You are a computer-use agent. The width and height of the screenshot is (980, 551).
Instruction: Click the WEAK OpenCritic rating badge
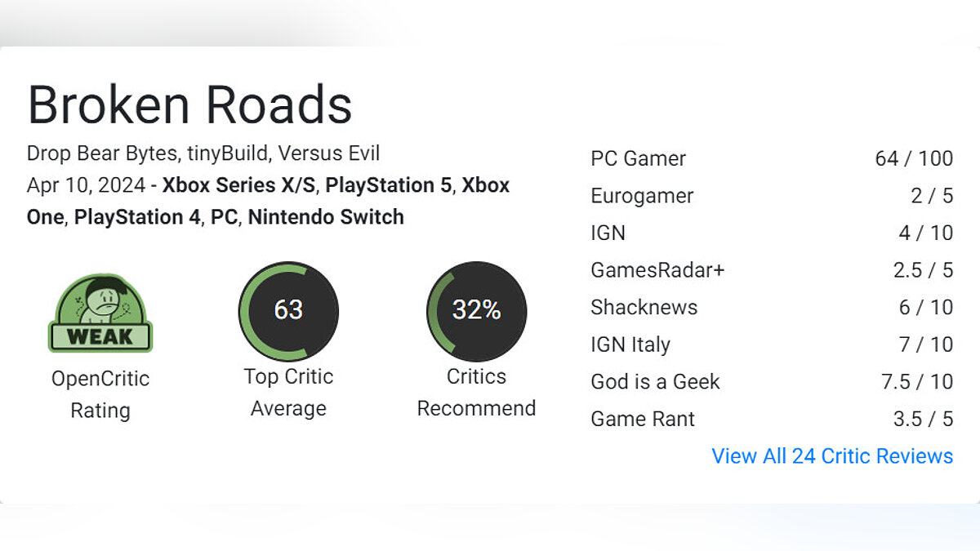[x=100, y=313]
